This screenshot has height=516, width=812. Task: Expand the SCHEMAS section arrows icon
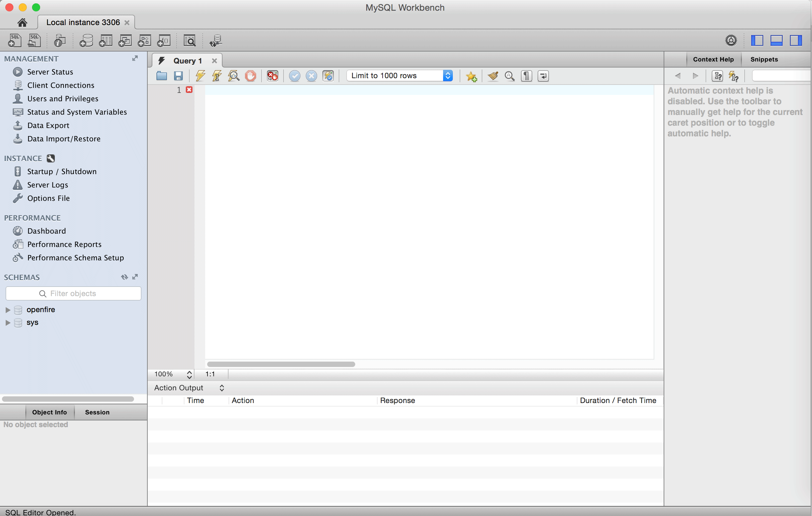tap(135, 277)
